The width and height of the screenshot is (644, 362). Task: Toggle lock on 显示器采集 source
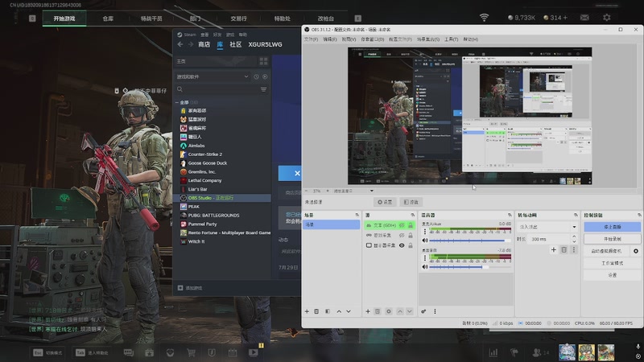411,245
